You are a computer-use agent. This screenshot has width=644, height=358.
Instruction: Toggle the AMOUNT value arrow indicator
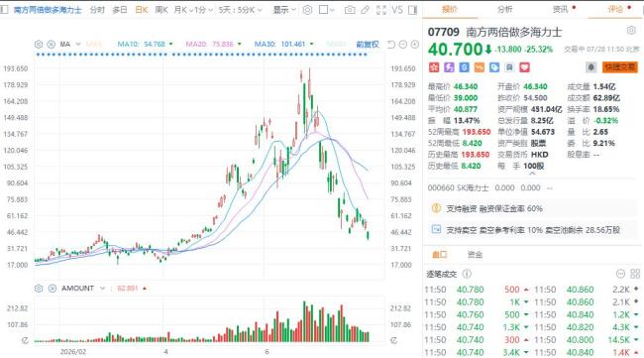click(145, 289)
